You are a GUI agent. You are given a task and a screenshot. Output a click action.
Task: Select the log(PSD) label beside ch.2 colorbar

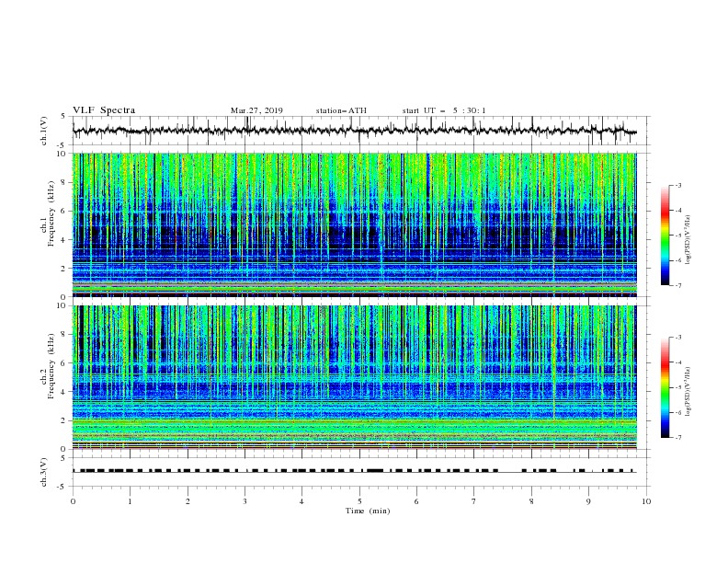[688, 392]
